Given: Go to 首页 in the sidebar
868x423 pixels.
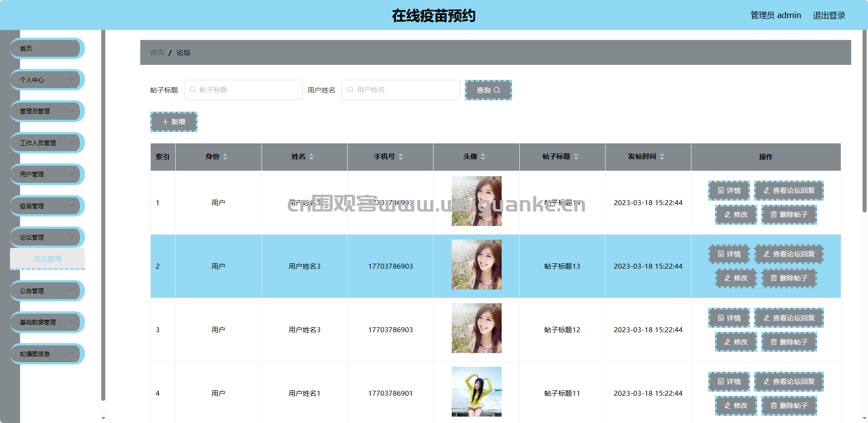Looking at the screenshot, I should pos(47,49).
